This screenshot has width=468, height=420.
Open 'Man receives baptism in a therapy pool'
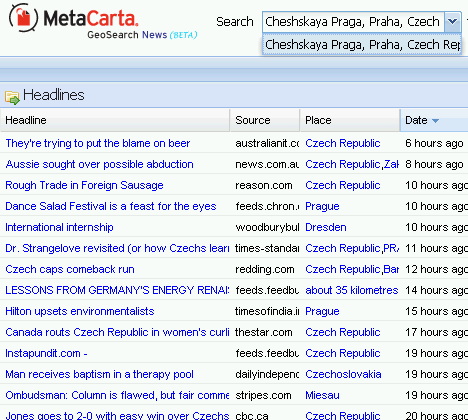99,374
